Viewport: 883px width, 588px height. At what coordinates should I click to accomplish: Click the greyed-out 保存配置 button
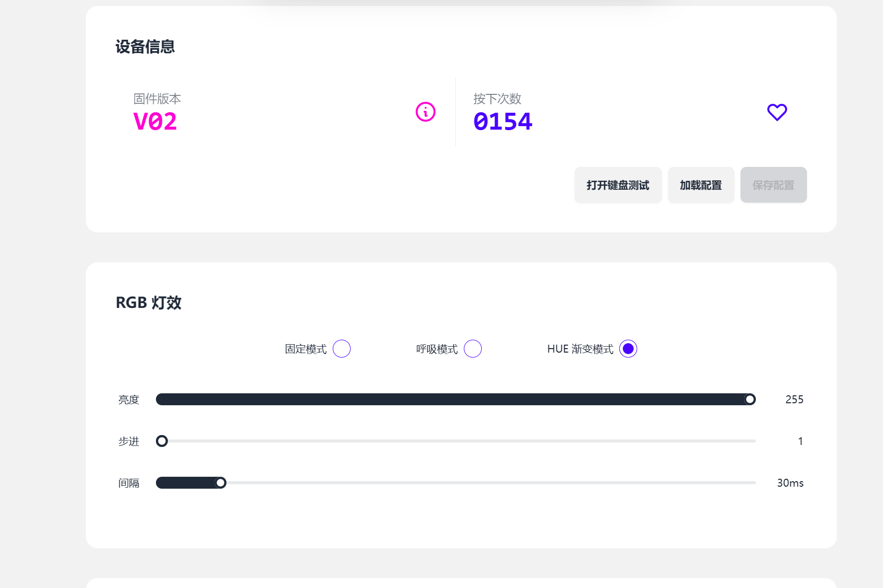[x=773, y=185]
